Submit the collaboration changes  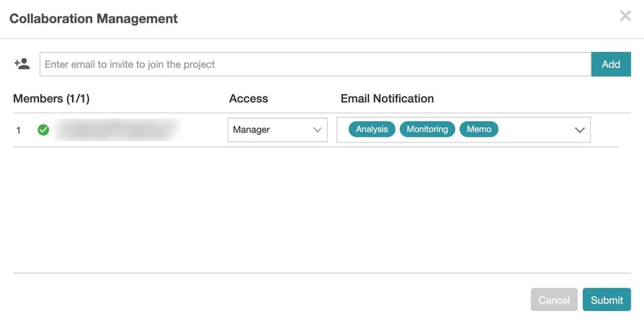coord(607,300)
